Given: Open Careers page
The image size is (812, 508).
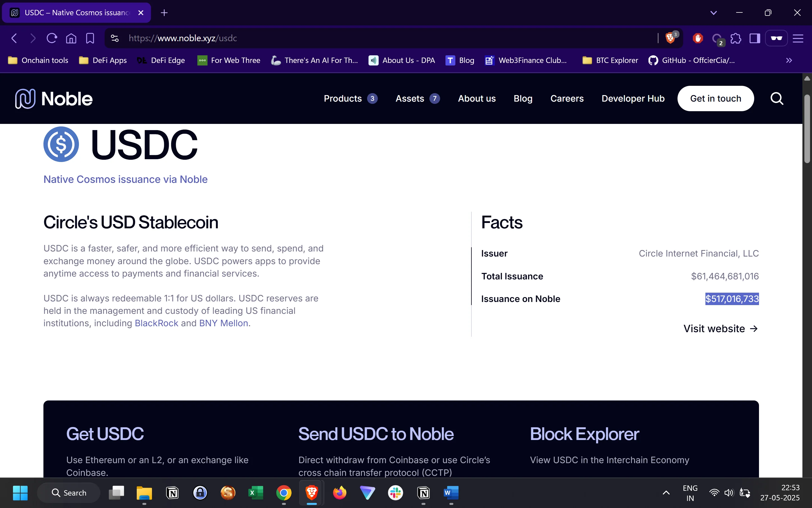Looking at the screenshot, I should click(567, 98).
